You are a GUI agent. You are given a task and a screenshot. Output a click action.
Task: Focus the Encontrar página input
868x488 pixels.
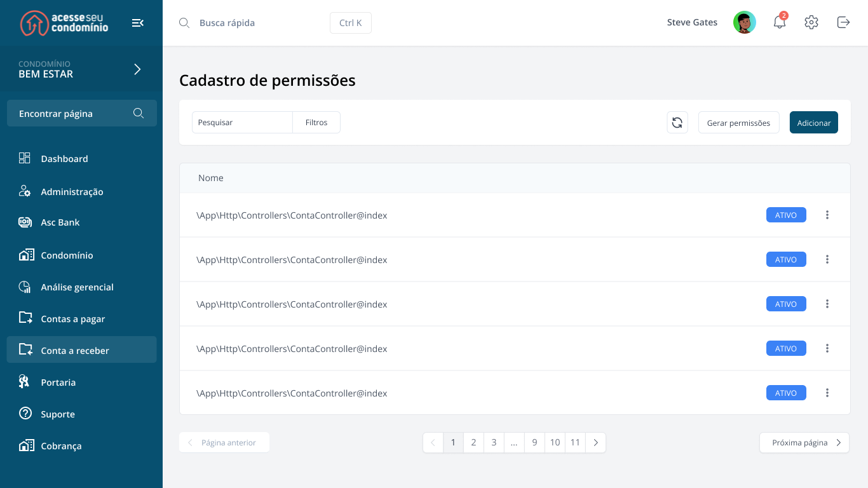(x=82, y=113)
